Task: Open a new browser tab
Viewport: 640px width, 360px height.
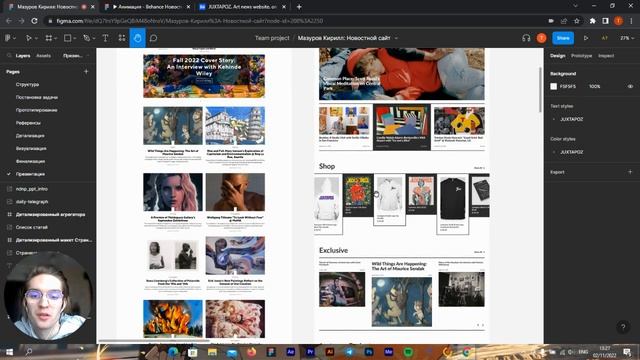Action: tap(299, 7)
